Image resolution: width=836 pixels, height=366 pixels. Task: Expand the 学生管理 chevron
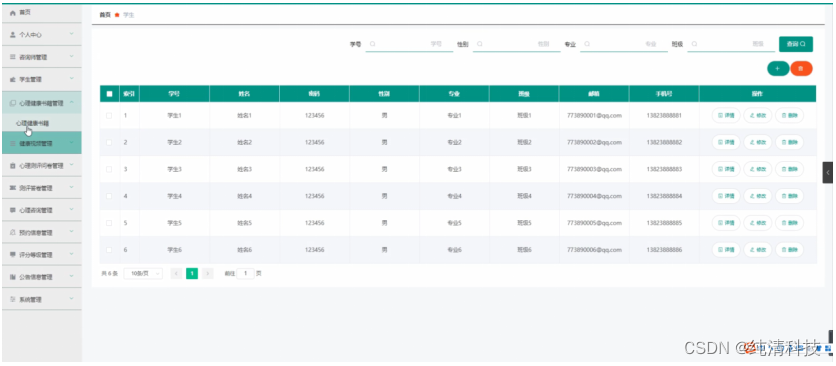[x=72, y=79]
